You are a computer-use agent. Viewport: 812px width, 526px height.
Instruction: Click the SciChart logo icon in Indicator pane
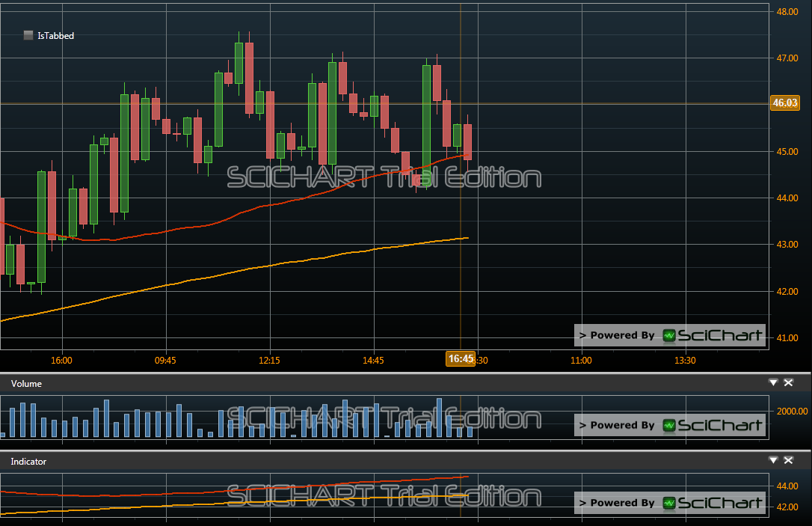(669, 503)
